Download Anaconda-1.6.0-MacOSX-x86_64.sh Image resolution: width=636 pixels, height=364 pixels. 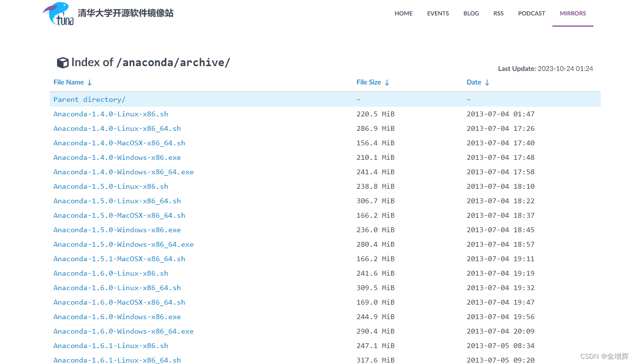click(119, 302)
